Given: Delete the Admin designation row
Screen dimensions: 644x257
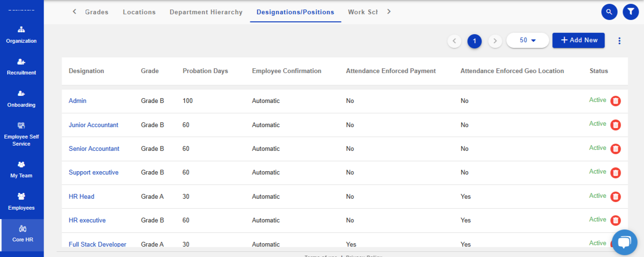Looking at the screenshot, I should pos(616,101).
